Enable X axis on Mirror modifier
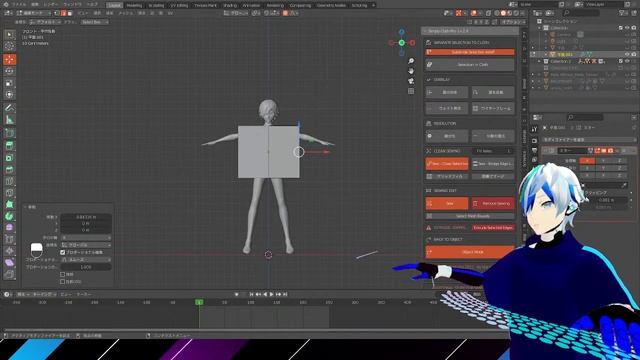The image size is (640, 360). (x=587, y=161)
